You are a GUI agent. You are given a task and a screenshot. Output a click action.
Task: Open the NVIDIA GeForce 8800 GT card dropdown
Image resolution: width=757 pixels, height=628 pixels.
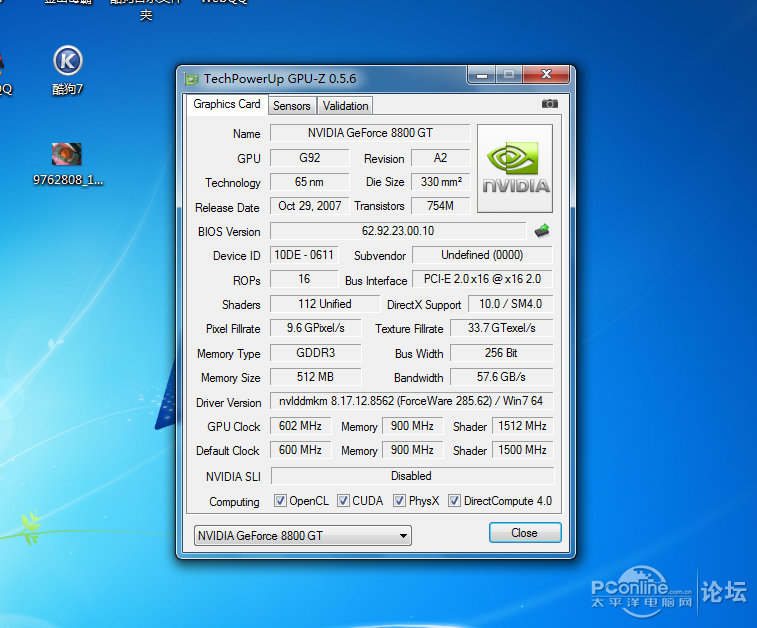pos(303,535)
